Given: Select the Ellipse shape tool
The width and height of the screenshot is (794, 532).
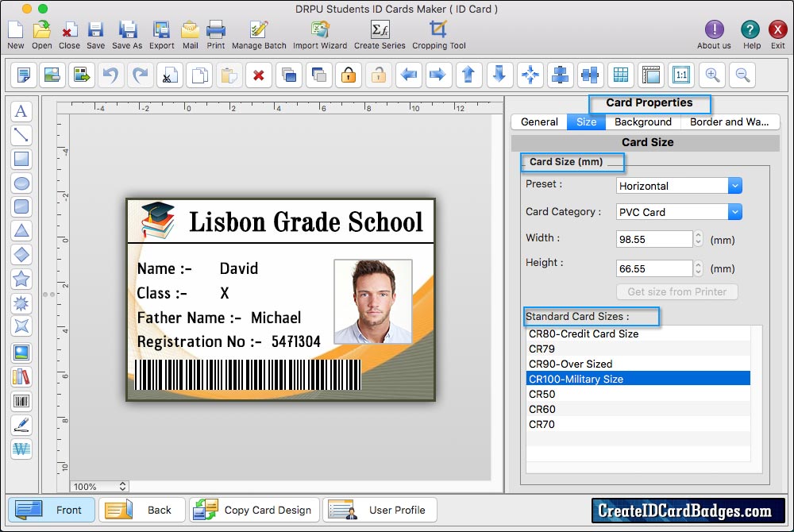Looking at the screenshot, I should click(21, 183).
